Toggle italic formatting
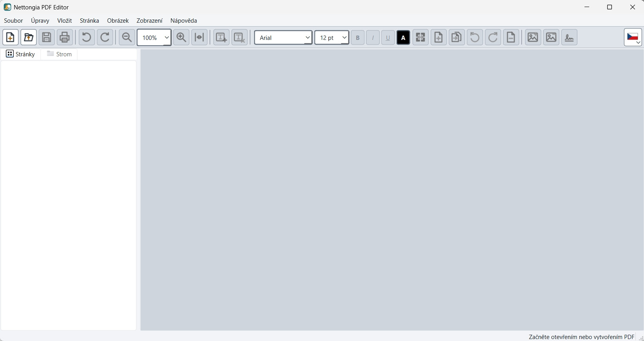This screenshot has height=341, width=644. coord(373,38)
